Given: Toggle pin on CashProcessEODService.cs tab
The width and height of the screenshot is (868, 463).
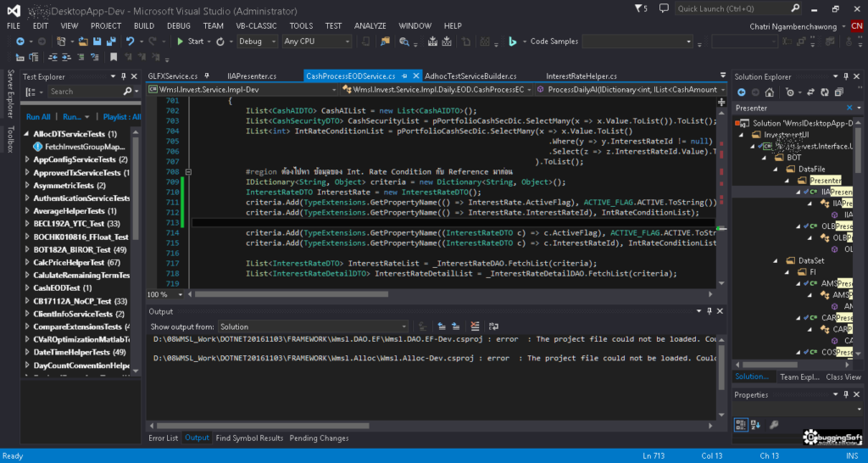Looking at the screenshot, I should (404, 76).
